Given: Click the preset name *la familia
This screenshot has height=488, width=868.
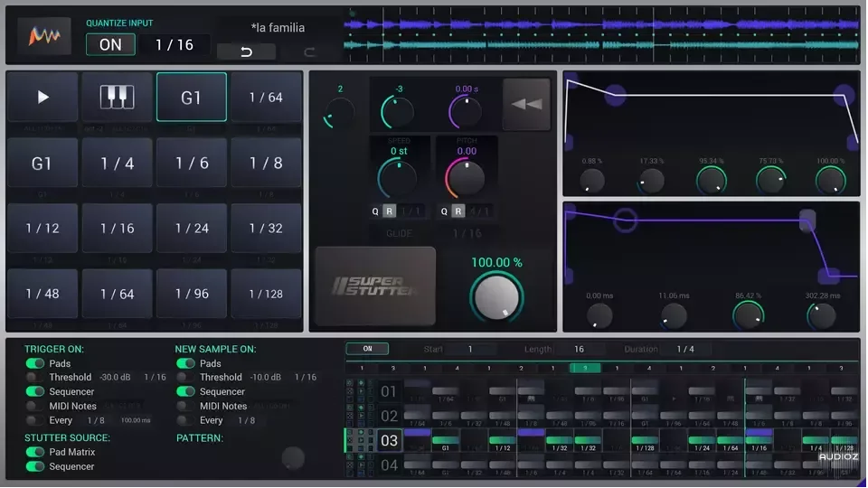Looking at the screenshot, I should [278, 28].
